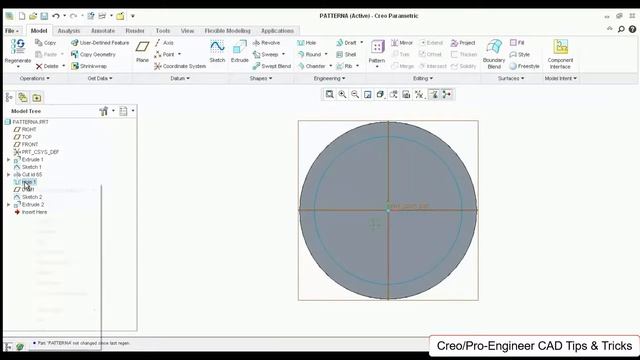Open the Datum group dropdown

[180, 78]
